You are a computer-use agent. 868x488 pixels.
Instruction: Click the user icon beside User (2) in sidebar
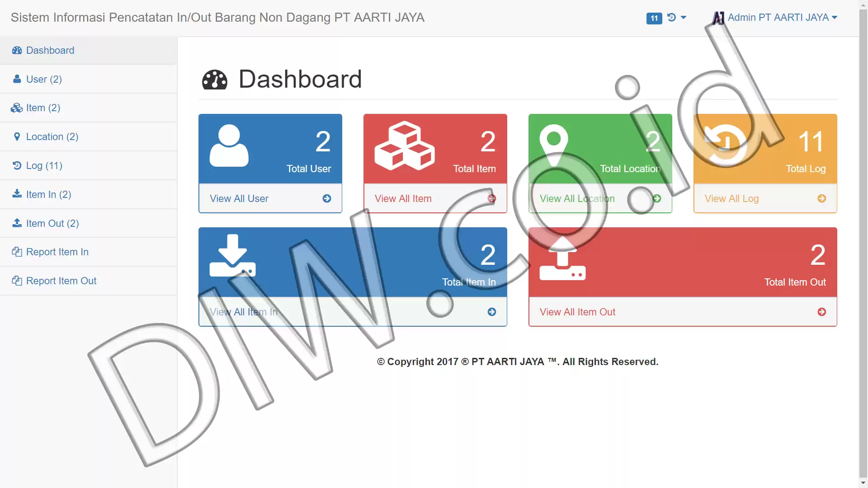pos(17,79)
